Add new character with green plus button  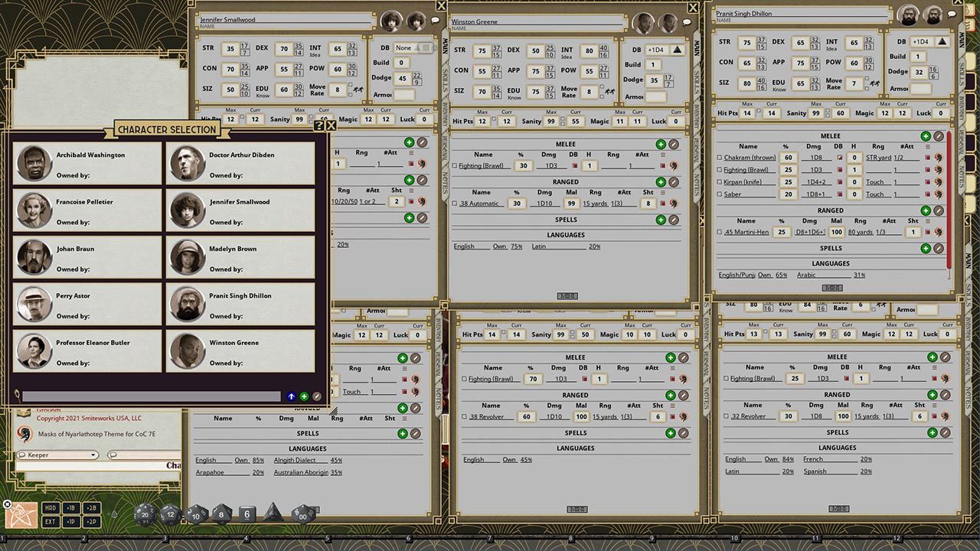(x=304, y=396)
